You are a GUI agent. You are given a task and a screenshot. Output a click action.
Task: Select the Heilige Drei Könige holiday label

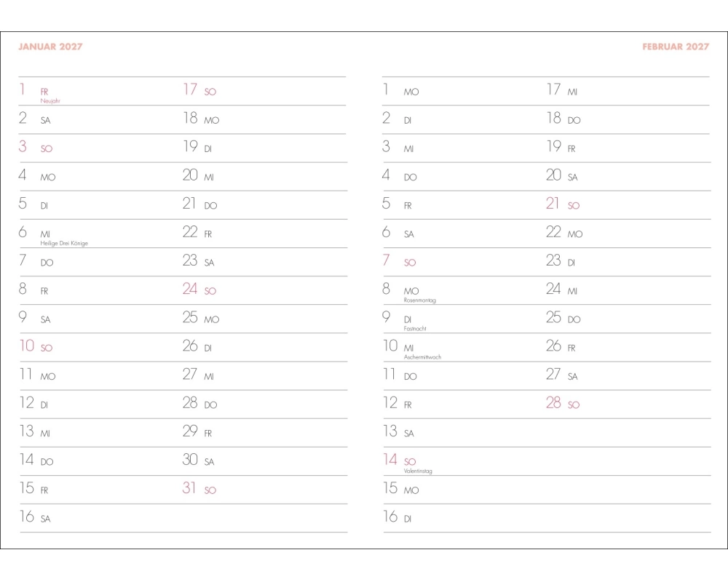64,243
